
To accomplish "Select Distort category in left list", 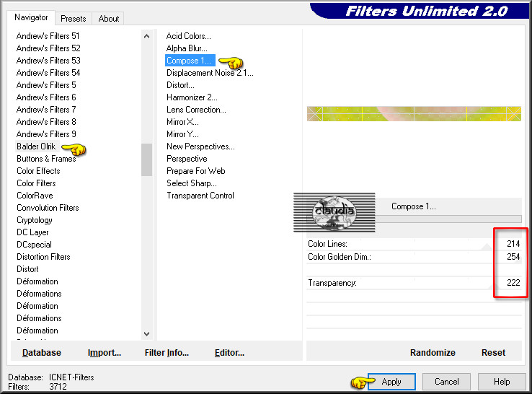I will click(27, 269).
